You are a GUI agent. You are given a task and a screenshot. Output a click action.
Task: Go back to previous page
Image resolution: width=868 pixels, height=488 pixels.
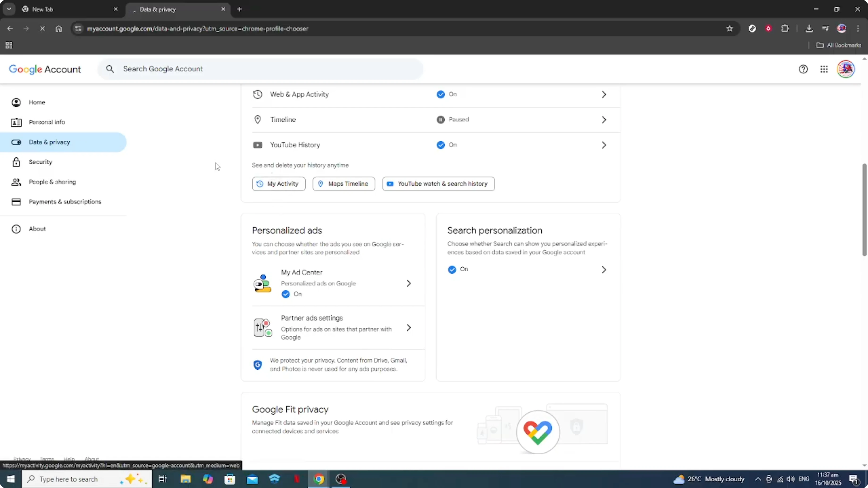coord(10,29)
